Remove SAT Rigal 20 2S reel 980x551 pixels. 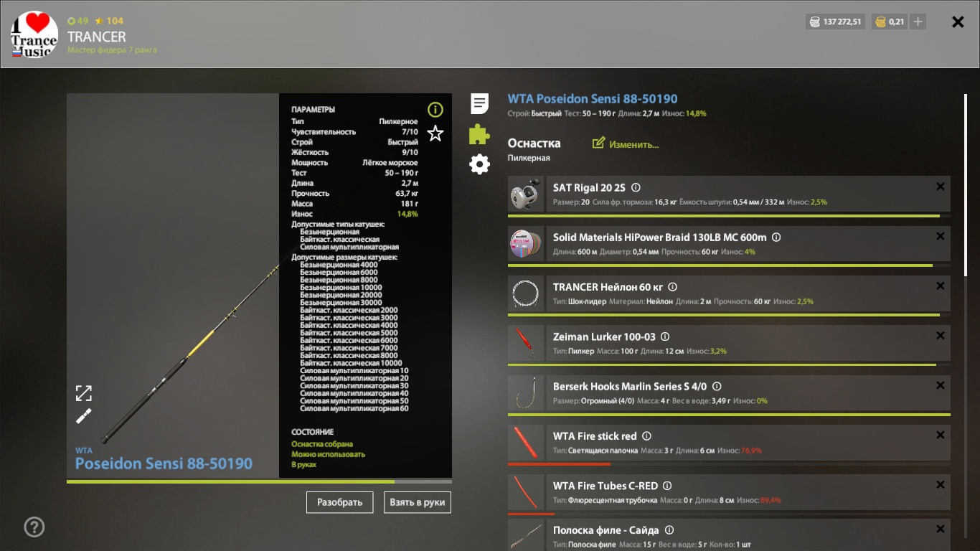coord(941,187)
